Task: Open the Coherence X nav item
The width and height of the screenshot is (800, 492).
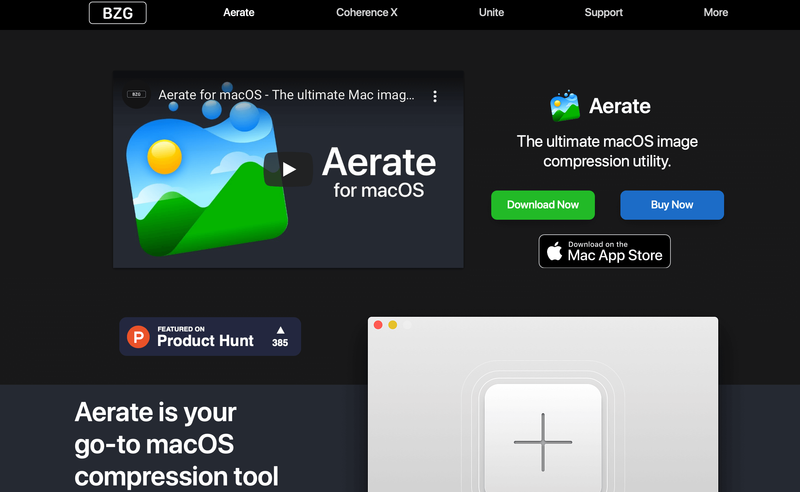Action: click(x=366, y=12)
